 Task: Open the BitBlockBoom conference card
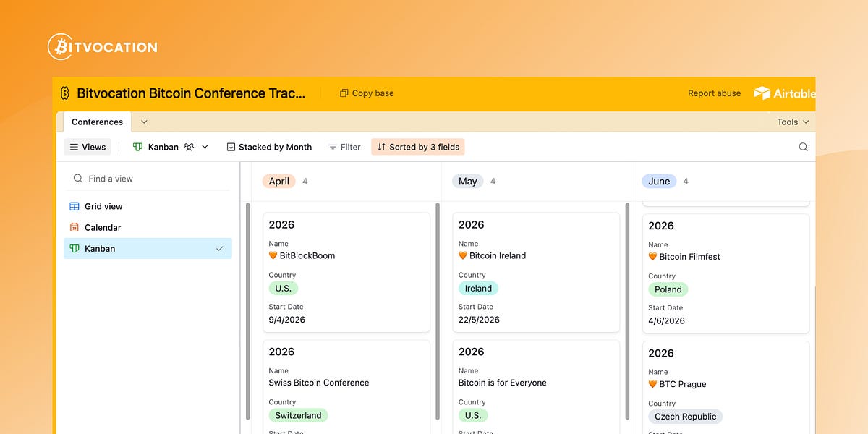[x=346, y=272]
